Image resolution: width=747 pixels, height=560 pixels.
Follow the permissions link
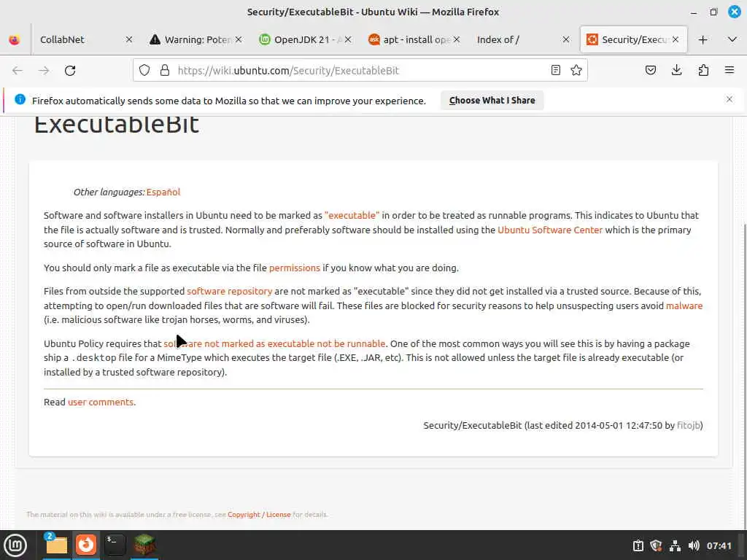pyautogui.click(x=295, y=268)
